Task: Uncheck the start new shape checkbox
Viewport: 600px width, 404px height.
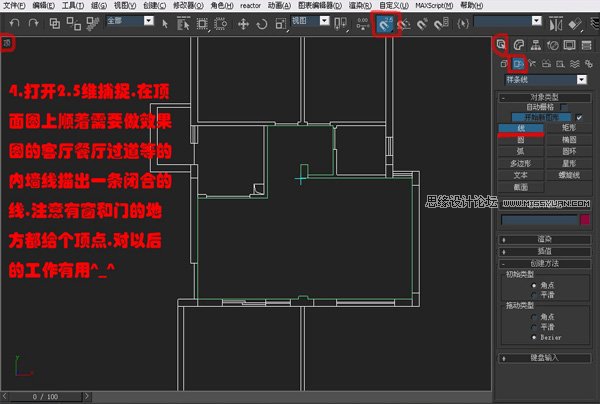Action: (x=579, y=117)
